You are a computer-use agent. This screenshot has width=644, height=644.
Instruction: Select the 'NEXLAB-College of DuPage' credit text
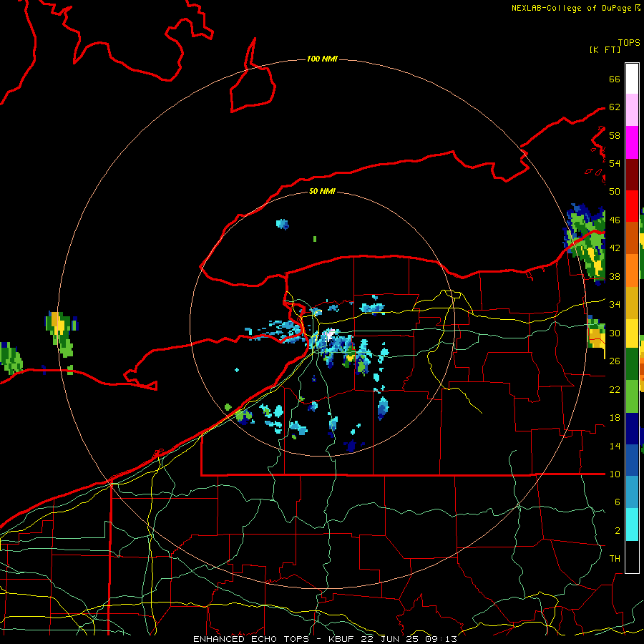(x=571, y=8)
